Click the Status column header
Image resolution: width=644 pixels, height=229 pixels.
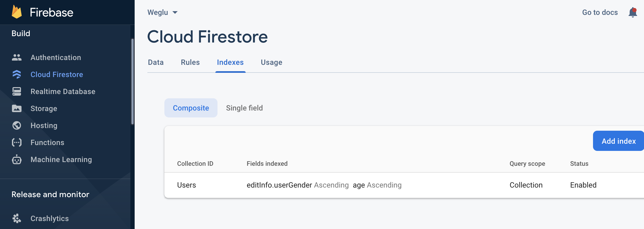[579, 164]
